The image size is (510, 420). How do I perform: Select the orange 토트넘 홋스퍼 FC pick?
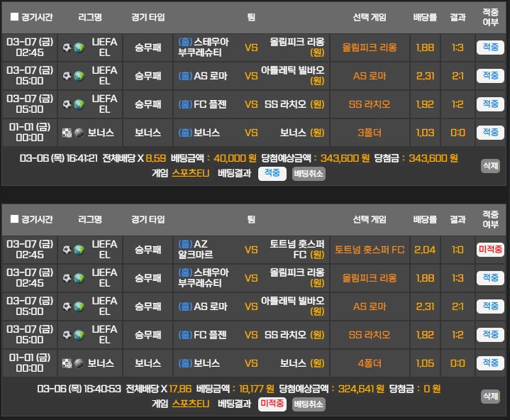369,250
